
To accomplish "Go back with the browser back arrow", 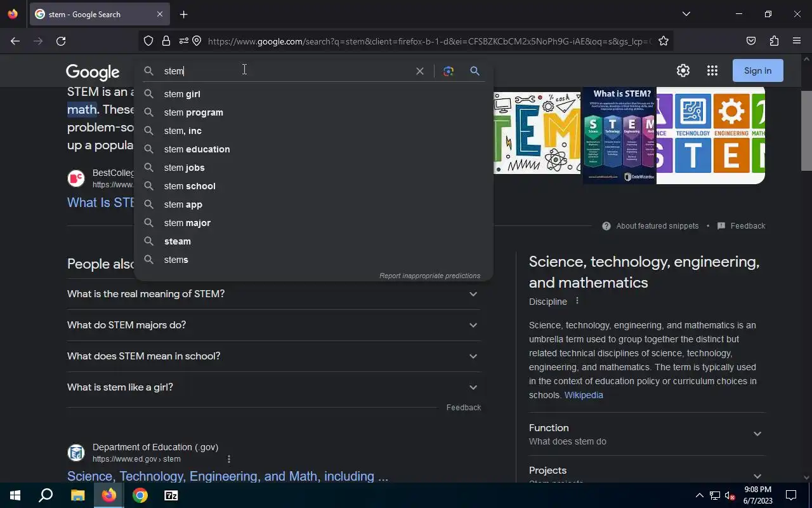I will pyautogui.click(x=15, y=41).
